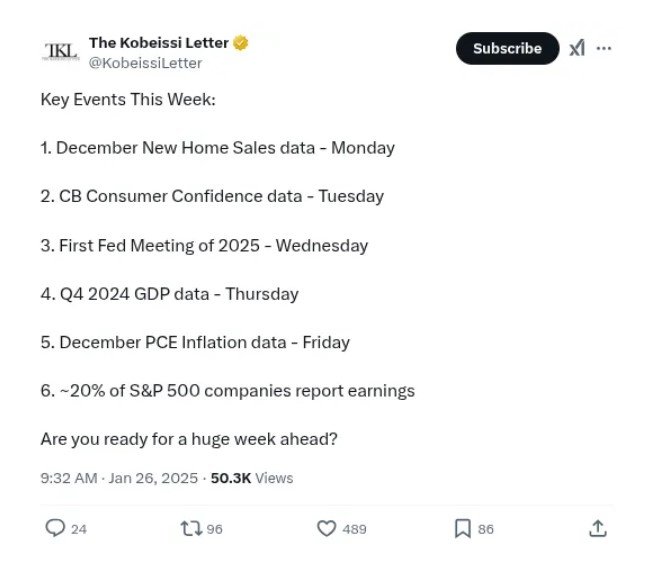Click the Subscribe button
Image resolution: width=657 pixels, height=567 pixels.
[507, 48]
